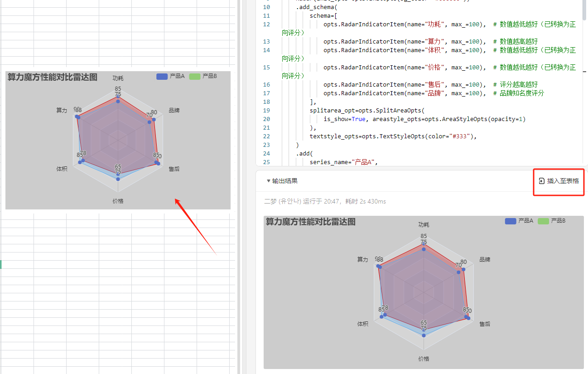Select the 功耗 axis label in output chart
The width and height of the screenshot is (588, 374).
[424, 225]
